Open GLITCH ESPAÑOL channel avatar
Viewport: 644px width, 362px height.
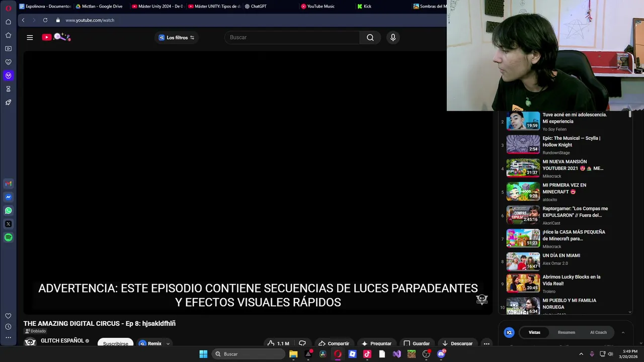coord(30,342)
